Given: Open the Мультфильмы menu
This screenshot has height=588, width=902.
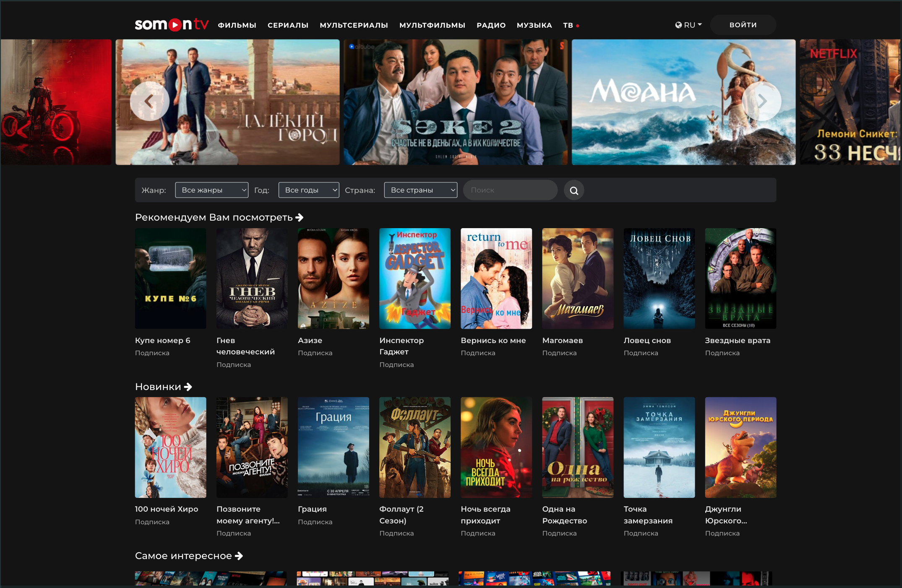Looking at the screenshot, I should (x=432, y=25).
